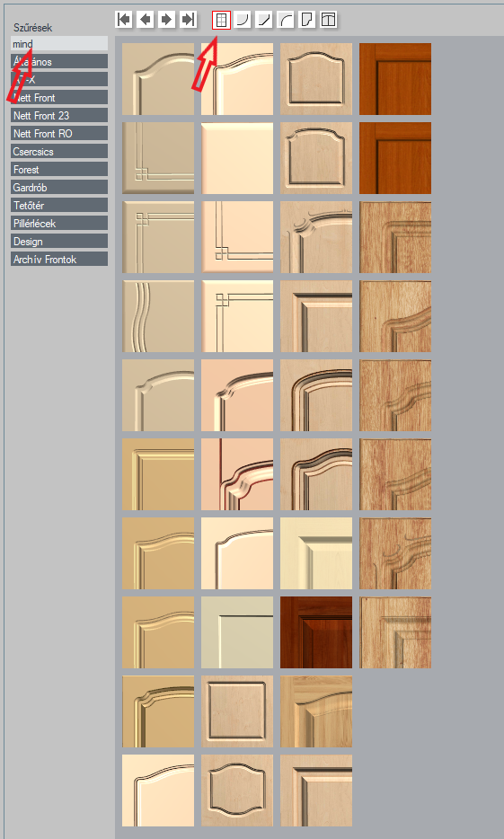Image resolution: width=504 pixels, height=839 pixels.
Task: Jump to the last page of fronts
Action: click(189, 20)
